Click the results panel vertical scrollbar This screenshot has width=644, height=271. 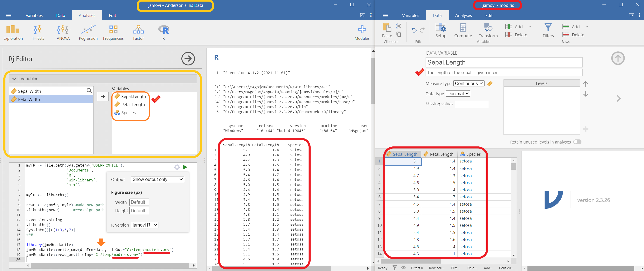tap(373, 81)
